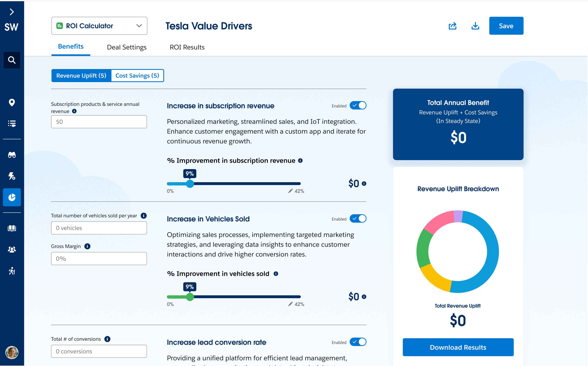Click the Download Results button

458,347
